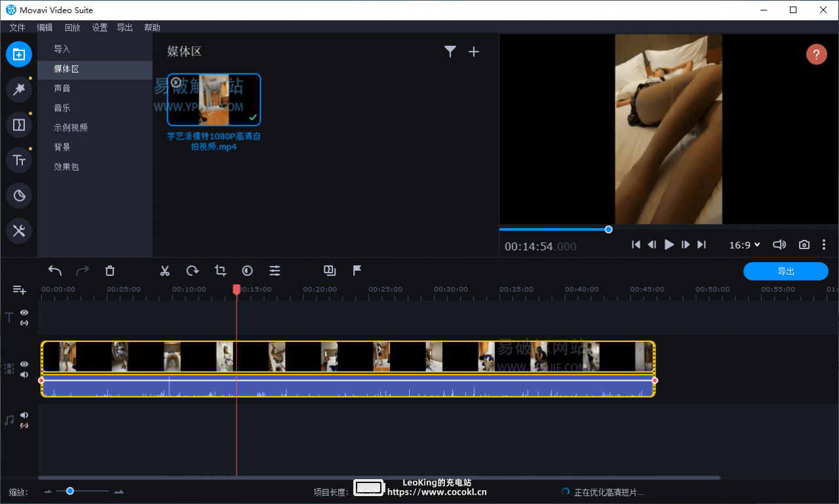Click the media filter funnel icon

[450, 52]
